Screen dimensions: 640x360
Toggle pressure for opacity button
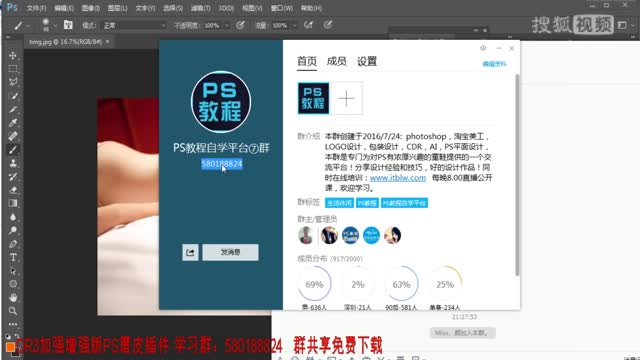(x=240, y=25)
